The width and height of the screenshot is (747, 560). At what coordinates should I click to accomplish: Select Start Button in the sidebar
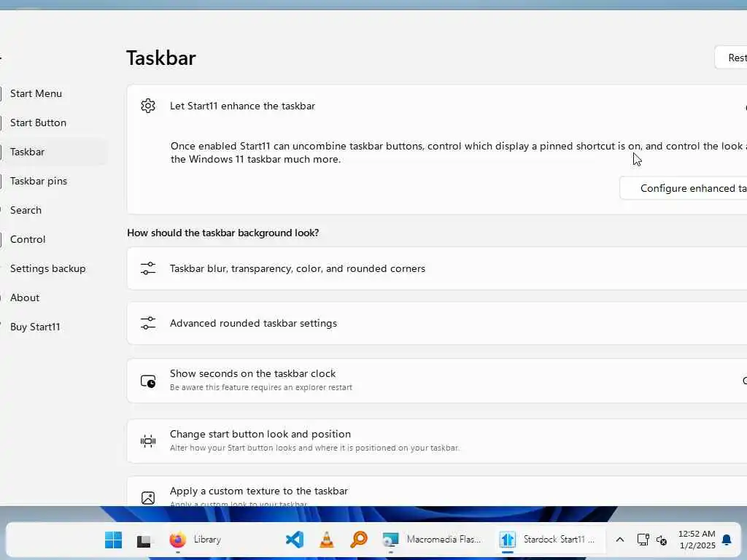(38, 122)
